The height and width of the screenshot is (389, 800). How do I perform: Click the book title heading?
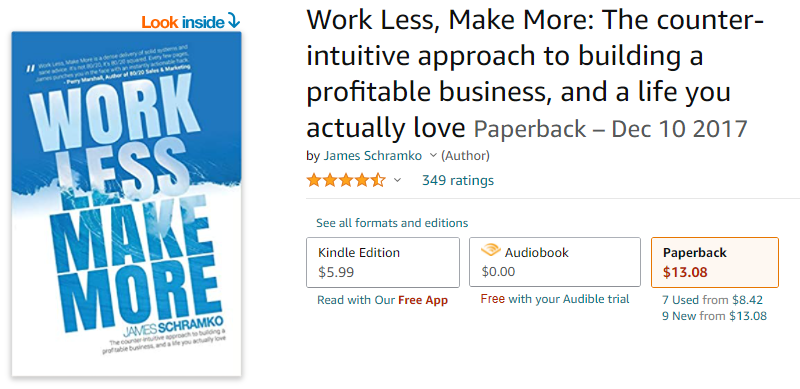[534, 75]
